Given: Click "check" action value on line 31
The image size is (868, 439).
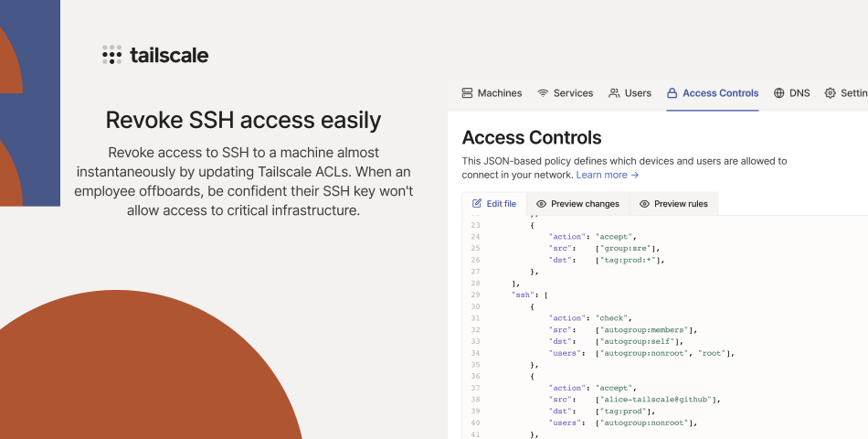Looking at the screenshot, I should [611, 318].
